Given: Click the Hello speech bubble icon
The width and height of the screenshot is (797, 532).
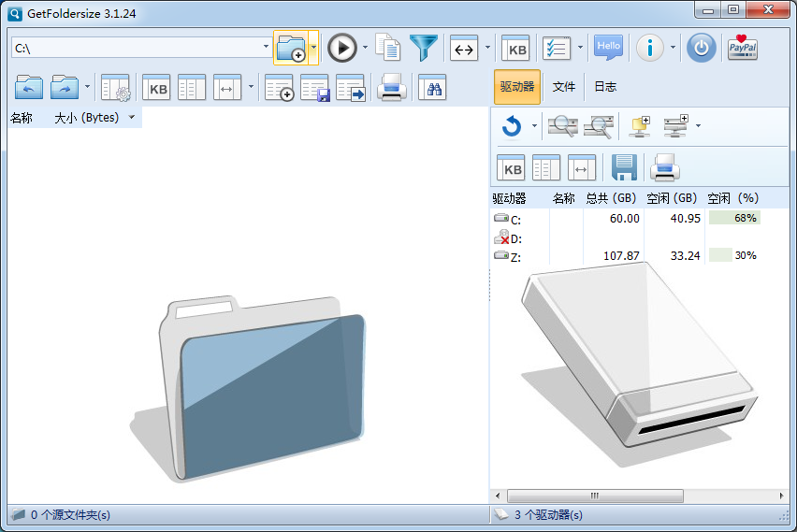Looking at the screenshot, I should click(x=608, y=48).
